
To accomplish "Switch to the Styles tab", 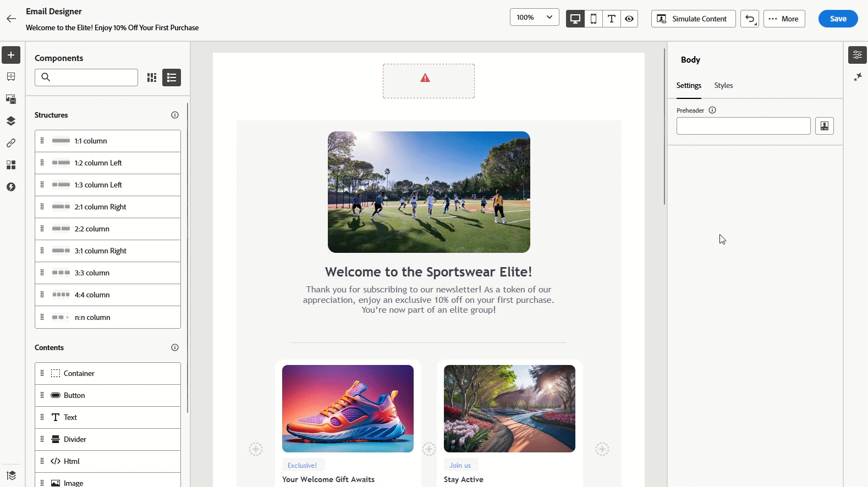I will tap(724, 86).
